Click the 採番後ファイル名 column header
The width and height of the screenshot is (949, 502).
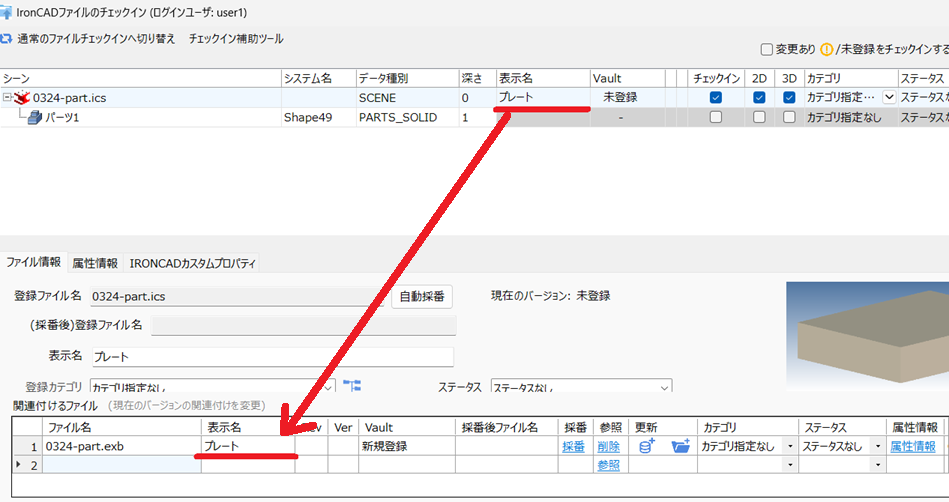[506, 428]
